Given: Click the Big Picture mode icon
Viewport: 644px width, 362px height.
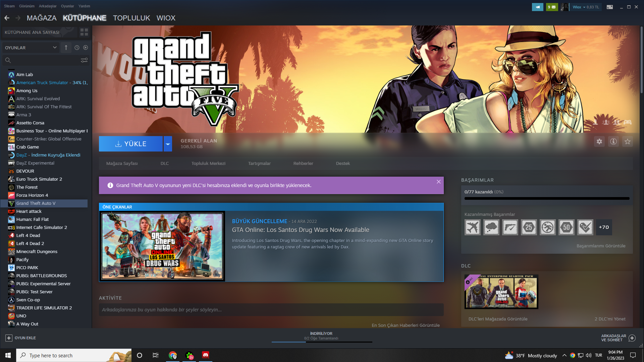Looking at the screenshot, I should (610, 7).
